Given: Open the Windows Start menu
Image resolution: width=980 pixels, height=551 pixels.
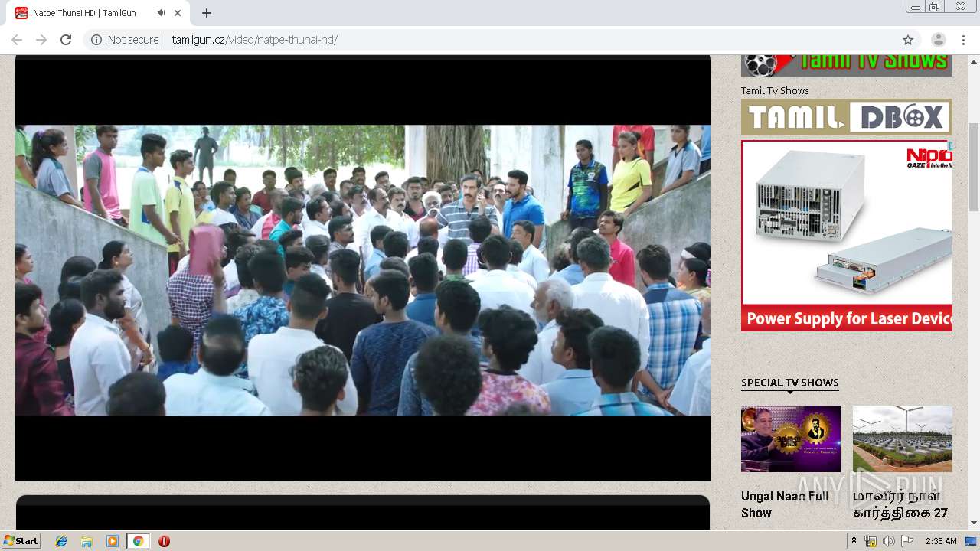Looking at the screenshot, I should coord(21,541).
